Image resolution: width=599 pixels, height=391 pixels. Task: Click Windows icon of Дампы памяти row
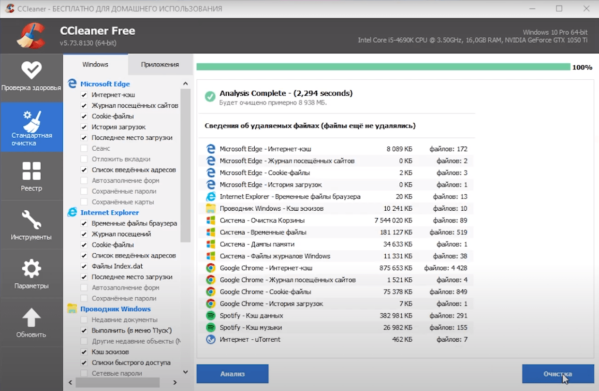210,244
